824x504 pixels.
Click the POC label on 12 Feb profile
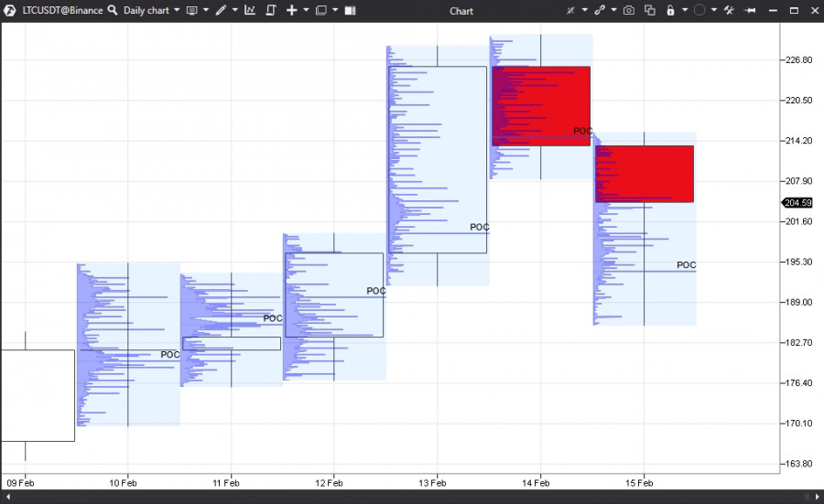[x=376, y=291]
